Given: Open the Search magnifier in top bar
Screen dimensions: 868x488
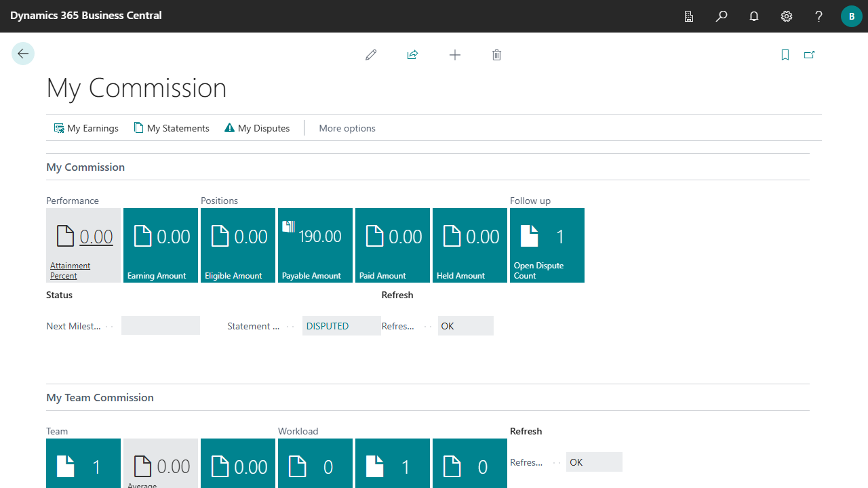Looking at the screenshot, I should 722,16.
